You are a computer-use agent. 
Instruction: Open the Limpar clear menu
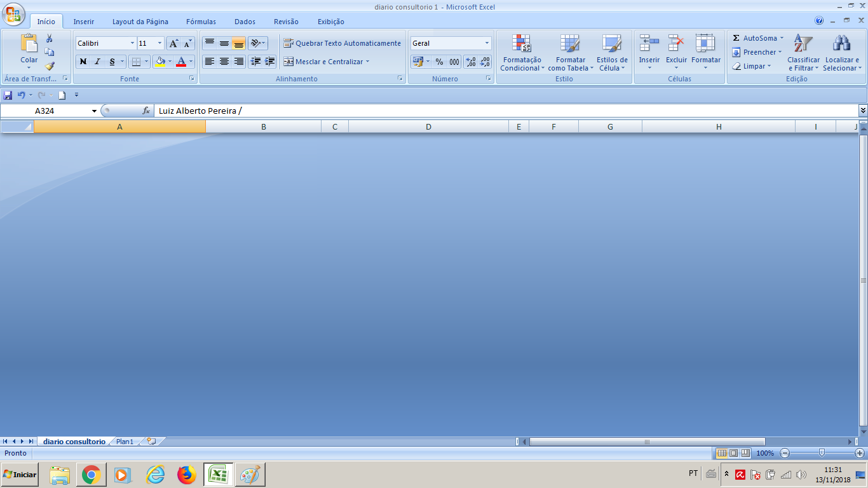[751, 66]
